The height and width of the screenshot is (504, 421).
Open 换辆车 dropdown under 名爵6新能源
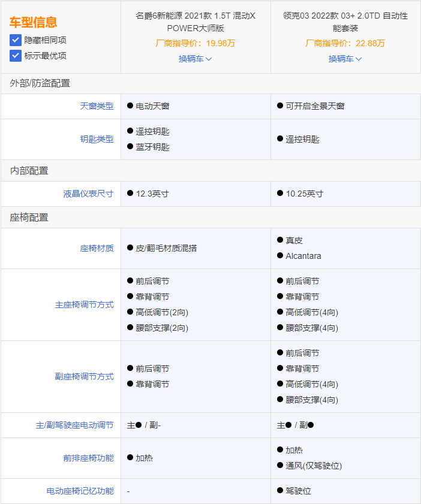(196, 59)
